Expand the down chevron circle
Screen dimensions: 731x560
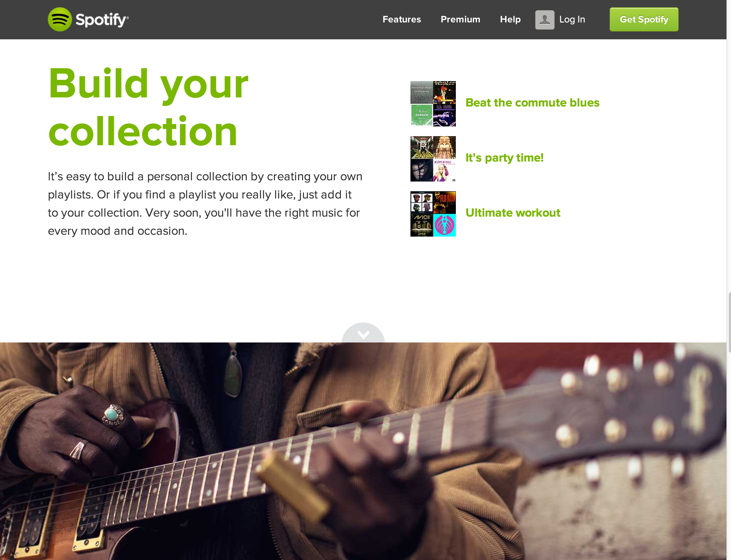coord(363,333)
